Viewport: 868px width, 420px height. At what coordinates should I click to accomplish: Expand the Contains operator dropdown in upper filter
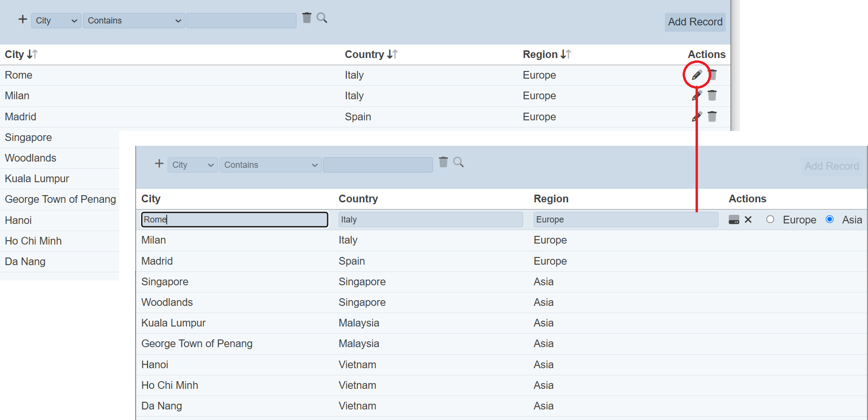click(x=134, y=21)
